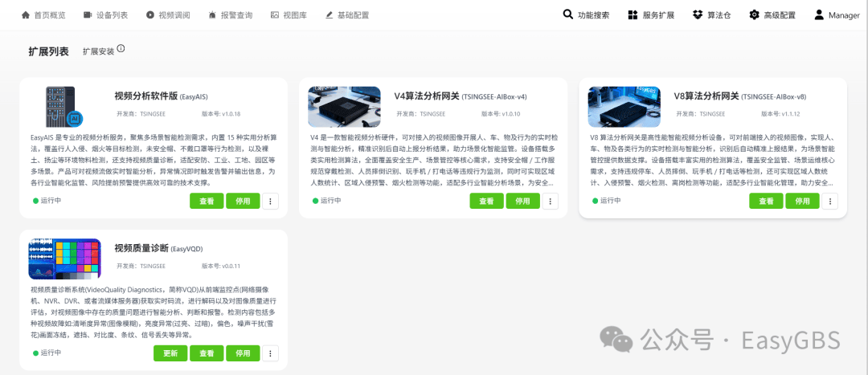Image resolution: width=868 pixels, height=375 pixels.
Task: Click the 服务扩展 grid icon
Action: [x=633, y=15]
